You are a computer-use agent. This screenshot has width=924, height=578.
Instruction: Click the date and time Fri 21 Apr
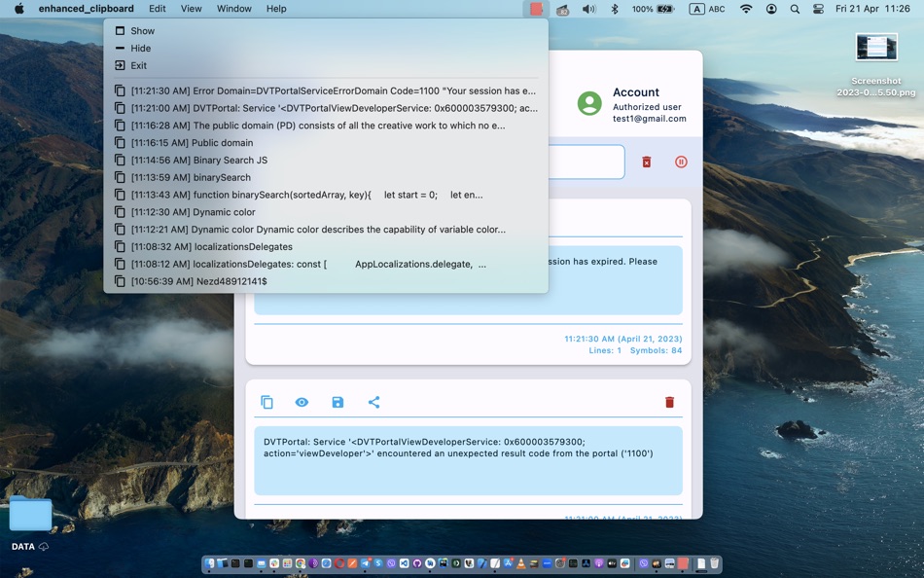[x=872, y=9]
